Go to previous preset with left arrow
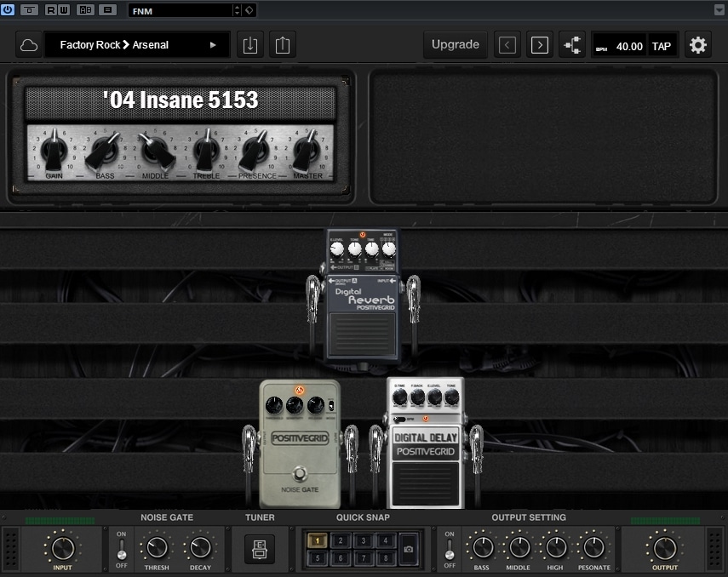The image size is (728, 577). pos(507,45)
